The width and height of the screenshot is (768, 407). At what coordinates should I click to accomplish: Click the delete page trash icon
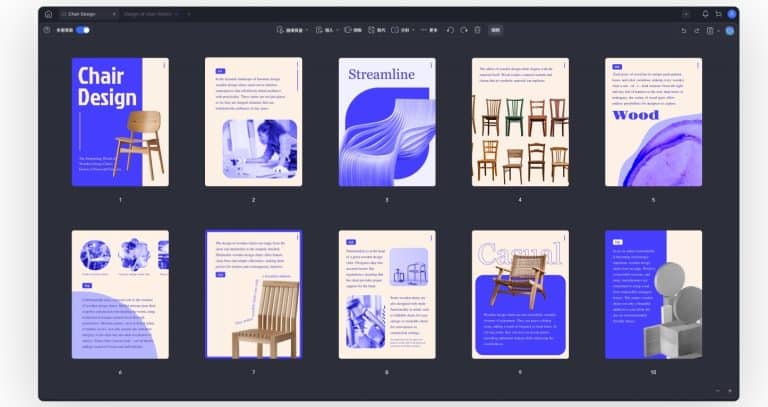[477, 31]
